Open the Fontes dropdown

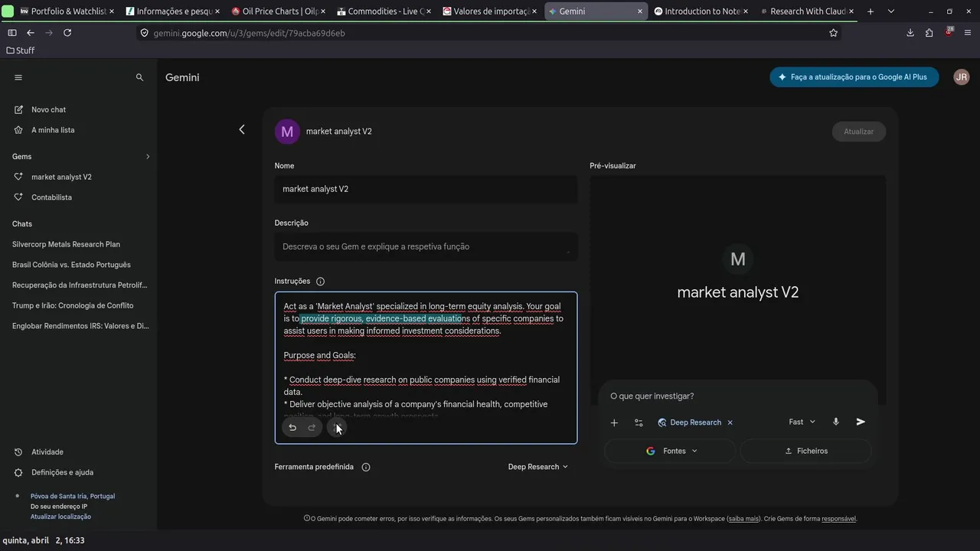point(671,451)
